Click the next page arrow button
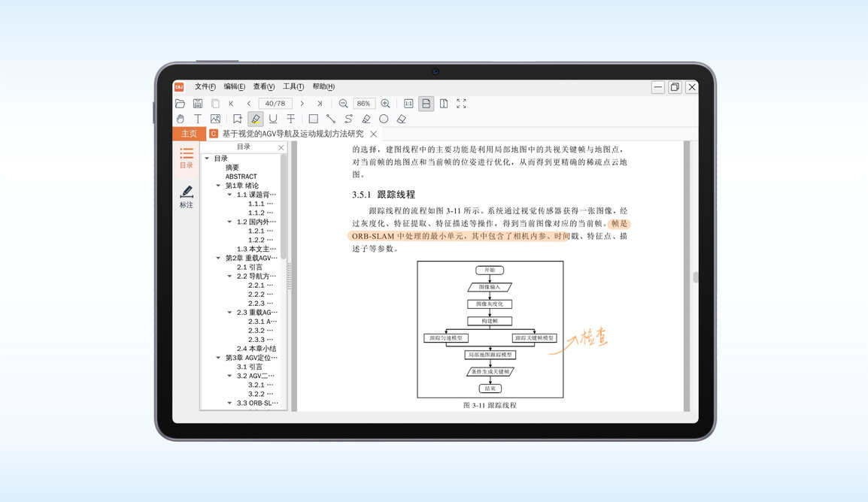 [302, 104]
